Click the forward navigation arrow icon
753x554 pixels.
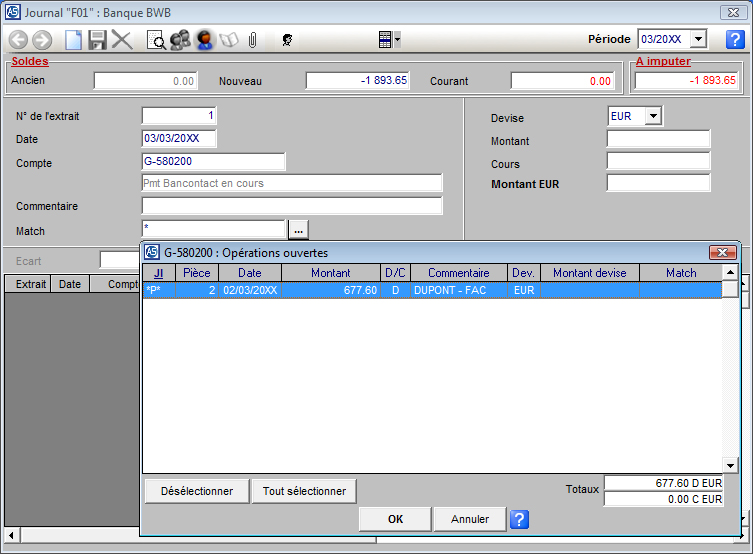[x=42, y=40]
